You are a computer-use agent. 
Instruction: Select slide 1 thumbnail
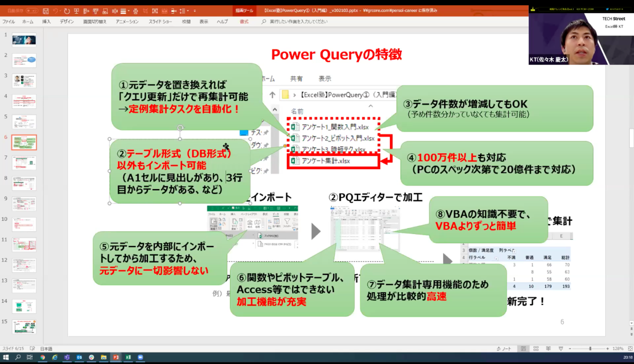coord(24,40)
